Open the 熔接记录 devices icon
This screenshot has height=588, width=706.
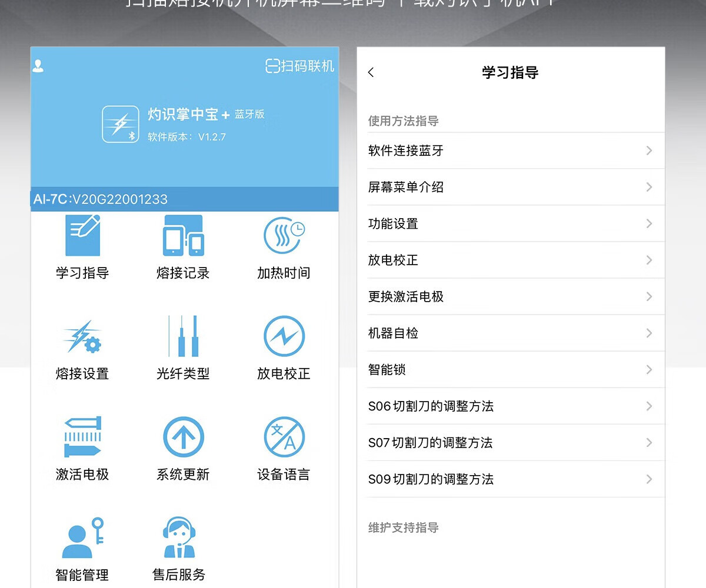(x=183, y=235)
